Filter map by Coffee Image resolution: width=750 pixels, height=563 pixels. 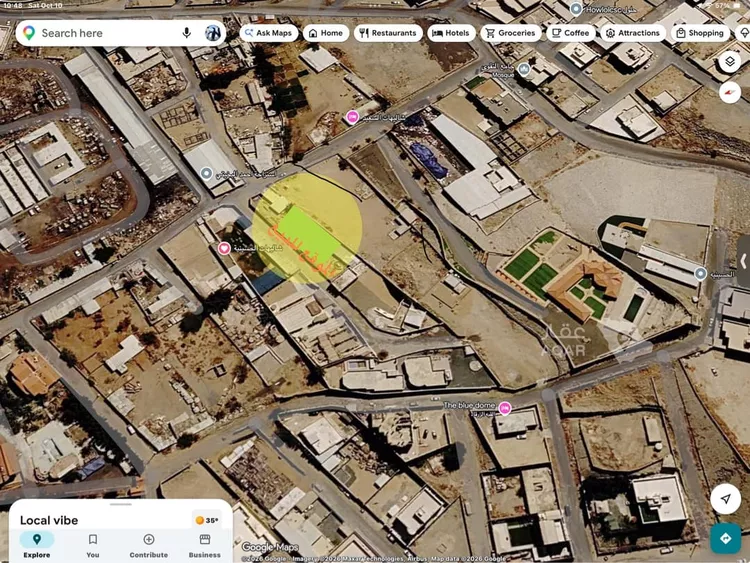tap(571, 33)
